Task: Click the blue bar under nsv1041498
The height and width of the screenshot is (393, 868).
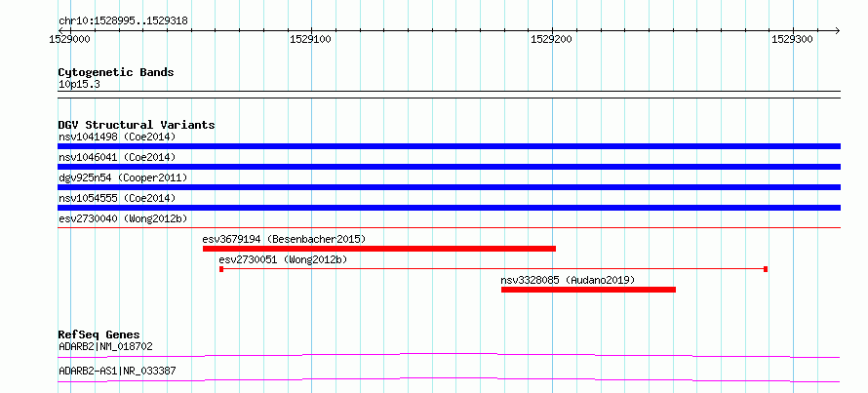Action: (449, 146)
